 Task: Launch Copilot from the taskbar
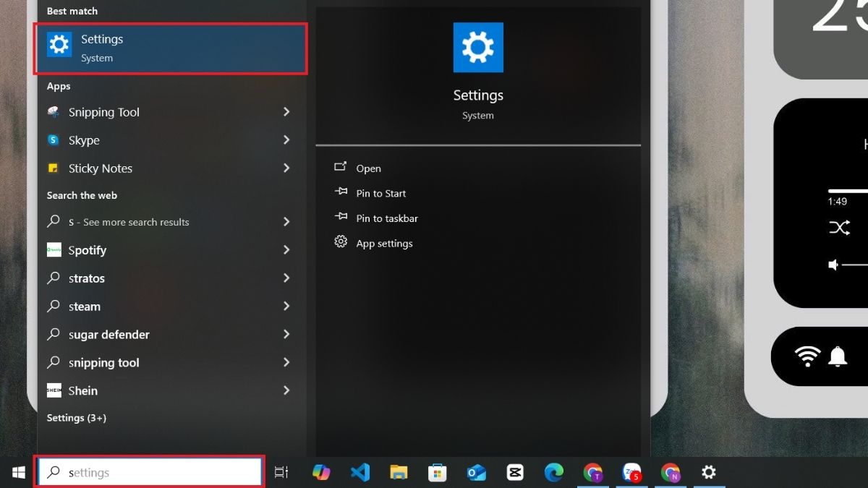(321, 473)
